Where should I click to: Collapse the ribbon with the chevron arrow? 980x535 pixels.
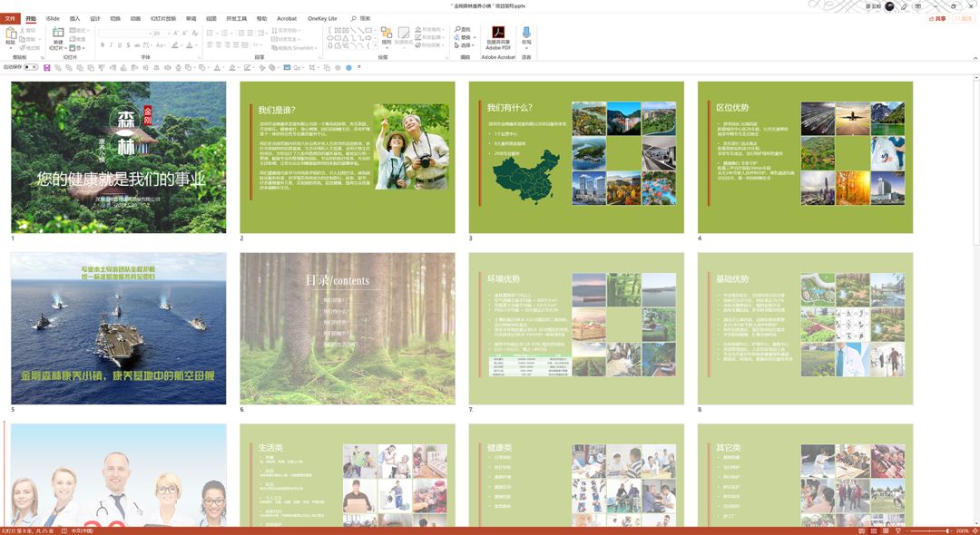pos(975,58)
